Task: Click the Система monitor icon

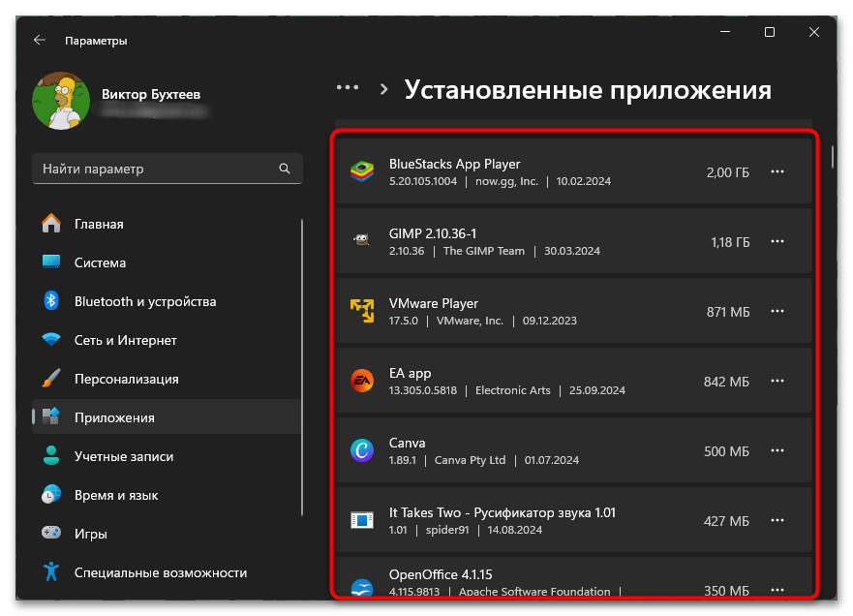Action: click(51, 262)
